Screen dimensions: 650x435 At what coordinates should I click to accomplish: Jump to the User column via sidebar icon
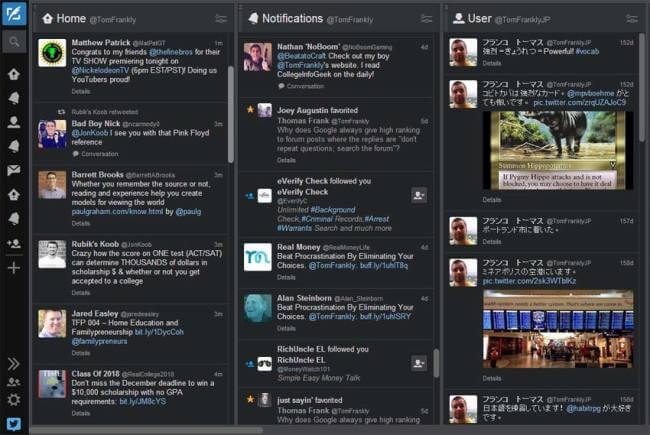pyautogui.click(x=14, y=122)
